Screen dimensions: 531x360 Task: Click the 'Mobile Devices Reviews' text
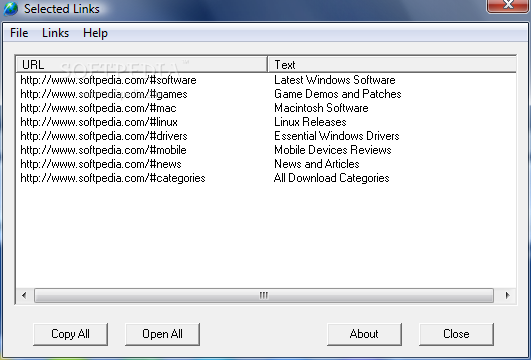pyautogui.click(x=333, y=150)
